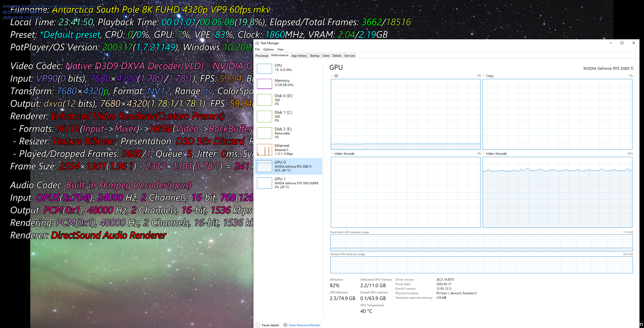Switch to the Users tab

[x=326, y=56]
